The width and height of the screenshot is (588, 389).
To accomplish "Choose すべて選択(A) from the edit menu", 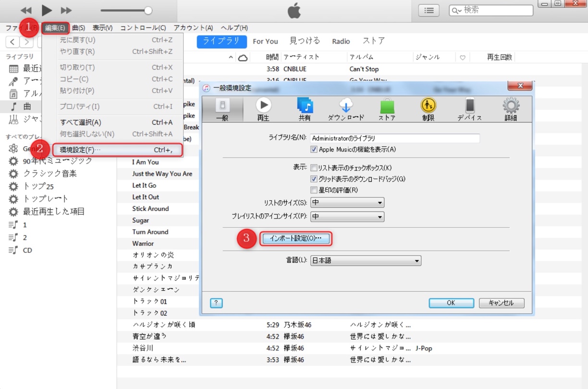I will (x=113, y=122).
